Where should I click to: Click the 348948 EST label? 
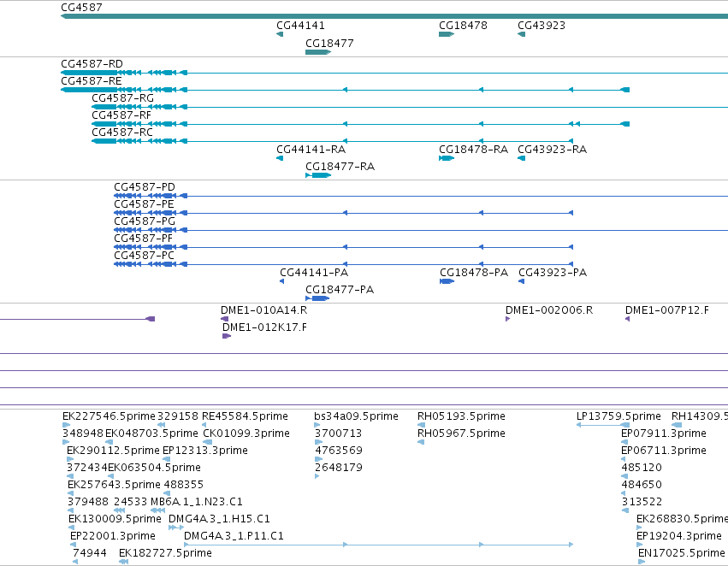[x=83, y=433]
